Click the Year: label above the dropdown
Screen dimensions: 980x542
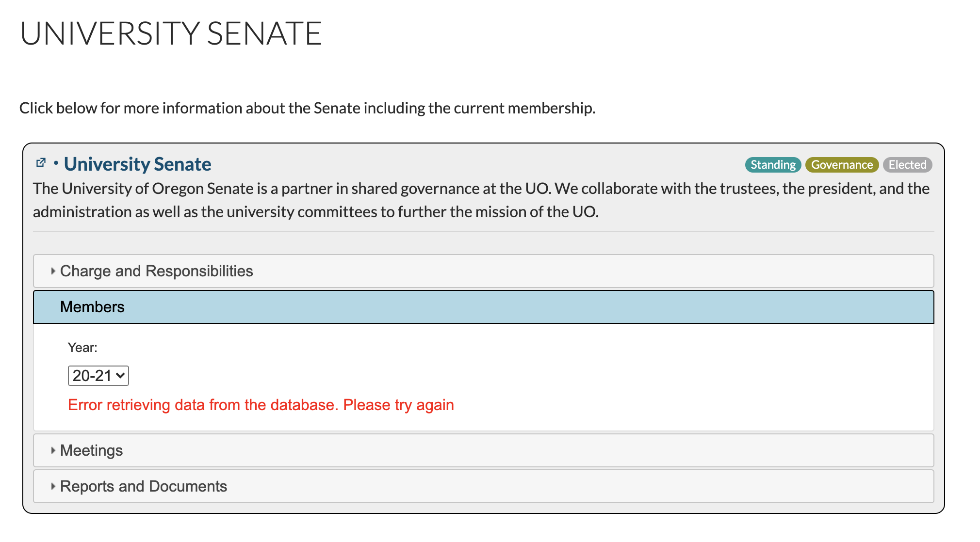point(82,348)
